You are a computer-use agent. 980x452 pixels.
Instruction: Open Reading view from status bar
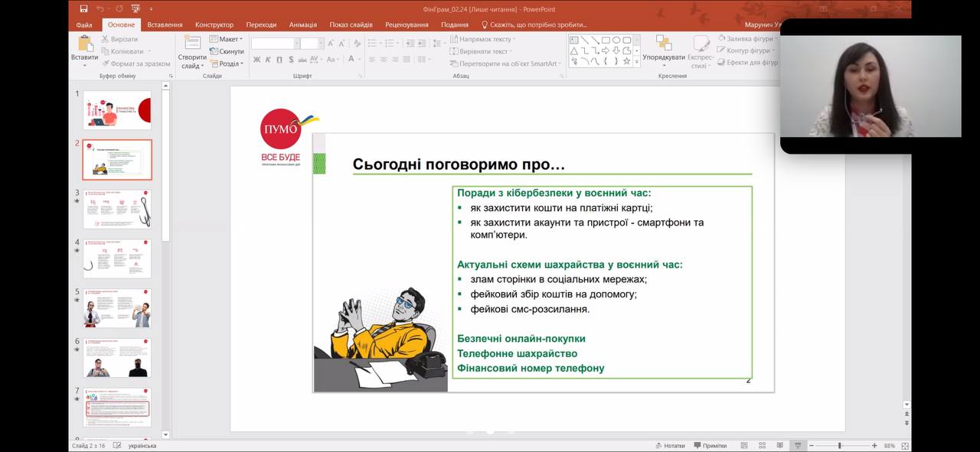779,445
